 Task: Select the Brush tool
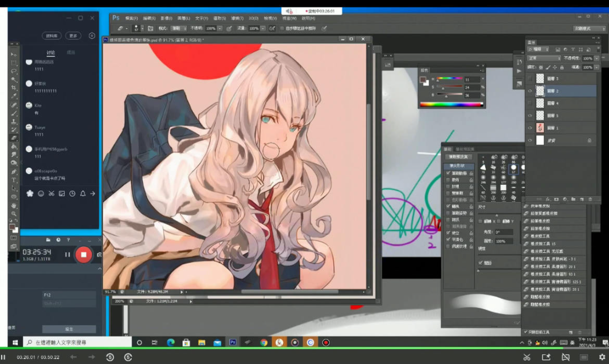[14, 113]
